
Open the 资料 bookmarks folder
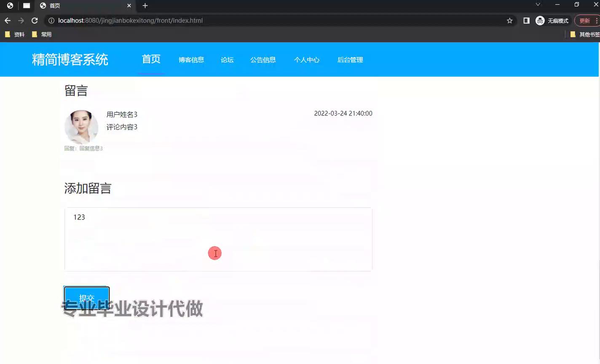click(x=16, y=34)
